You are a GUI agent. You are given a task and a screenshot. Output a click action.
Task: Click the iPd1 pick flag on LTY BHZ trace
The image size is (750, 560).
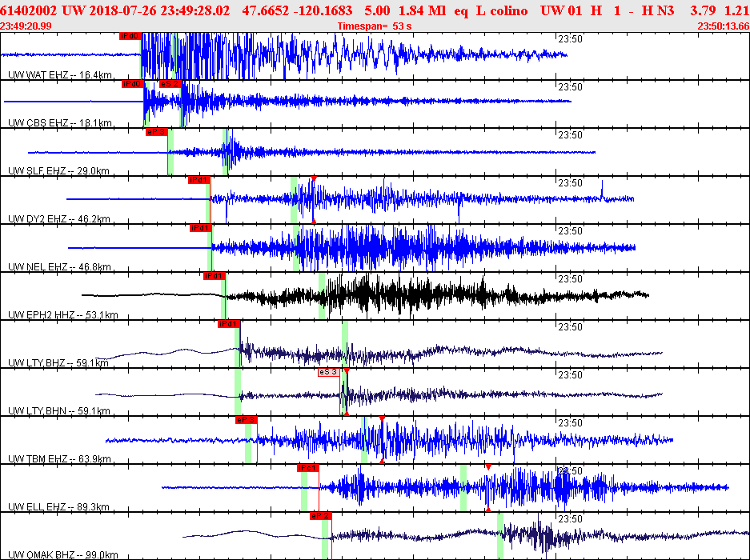pyautogui.click(x=228, y=324)
